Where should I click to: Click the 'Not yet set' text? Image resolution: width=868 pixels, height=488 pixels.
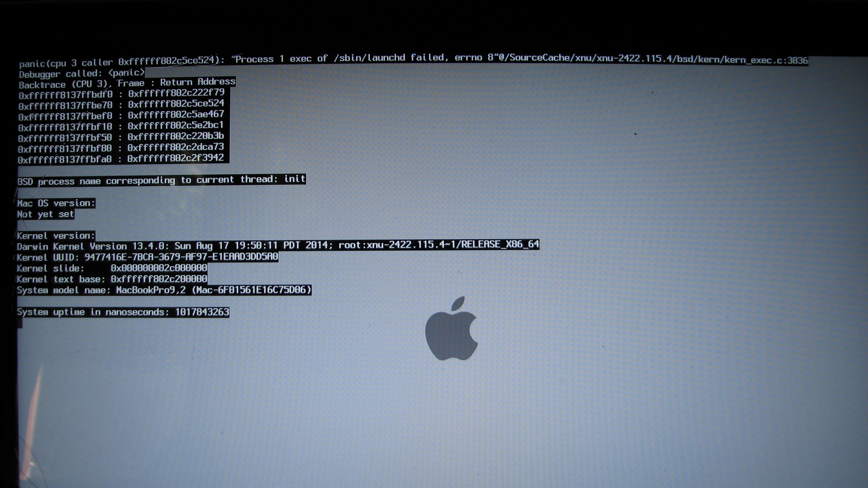click(46, 214)
